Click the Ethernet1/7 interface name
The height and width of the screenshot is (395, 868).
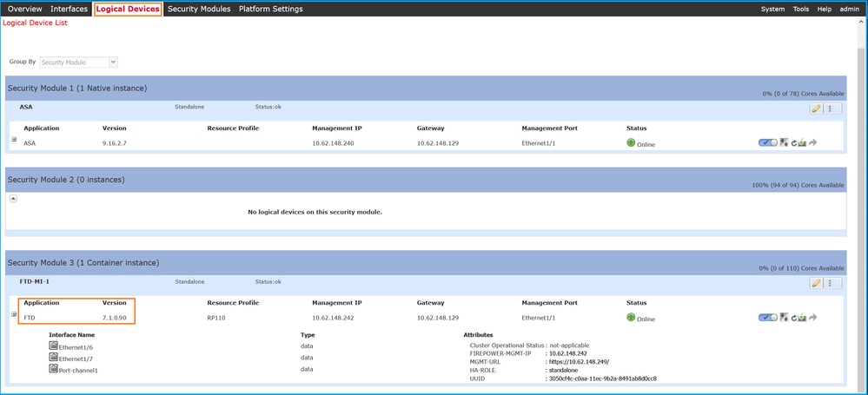pos(74,359)
